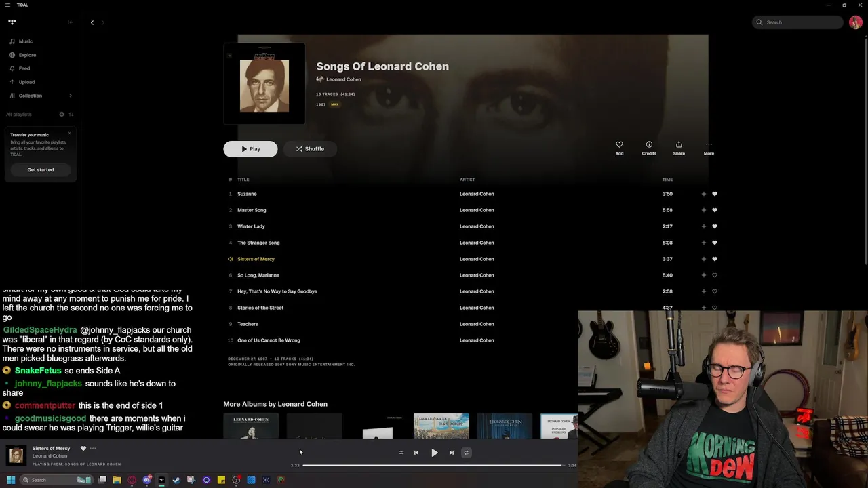Add Sisters of Mercy to playlist via plus icon
Viewport: 868px width, 488px height.
[703, 259]
